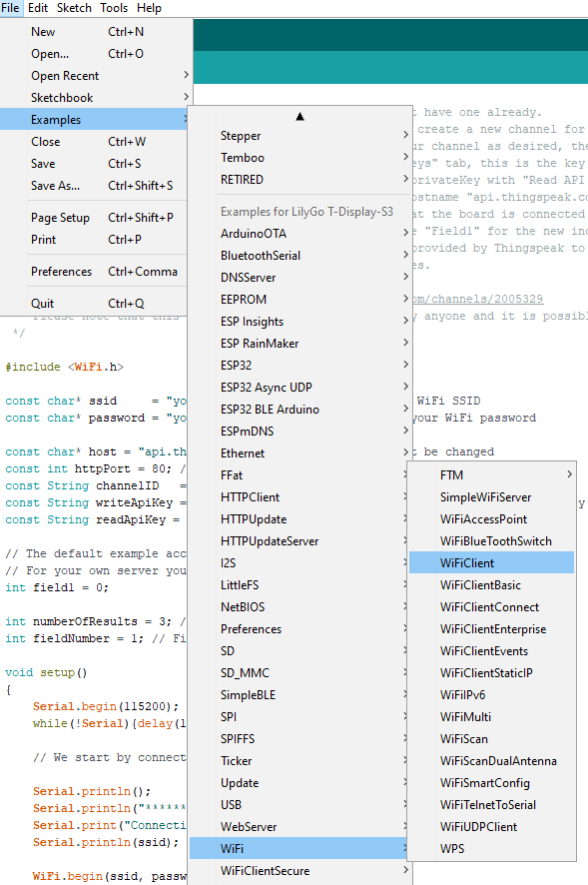The height and width of the screenshot is (885, 588).
Task: Open the HTTPUpdateServer examples submenu
Action: point(297,541)
